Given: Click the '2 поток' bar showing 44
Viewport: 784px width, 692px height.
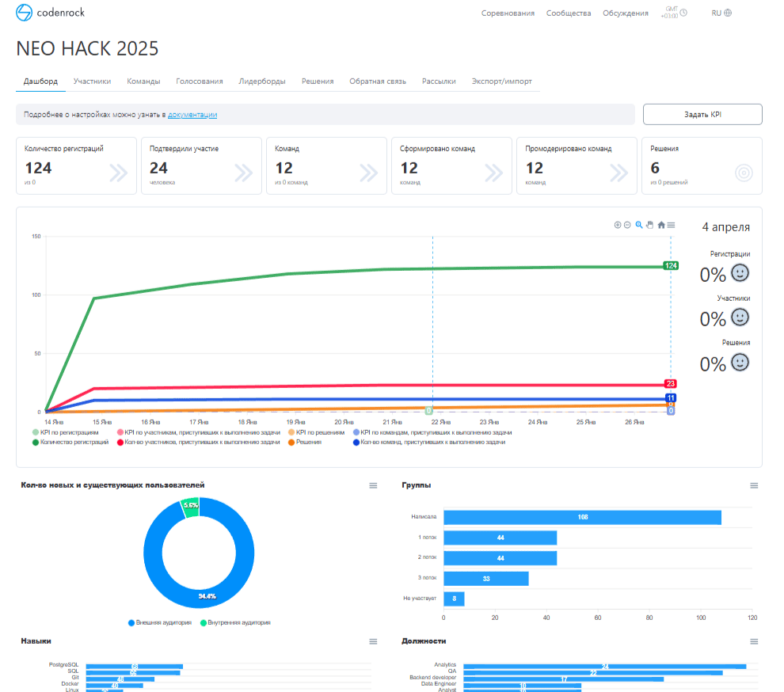Looking at the screenshot, I should click(500, 558).
